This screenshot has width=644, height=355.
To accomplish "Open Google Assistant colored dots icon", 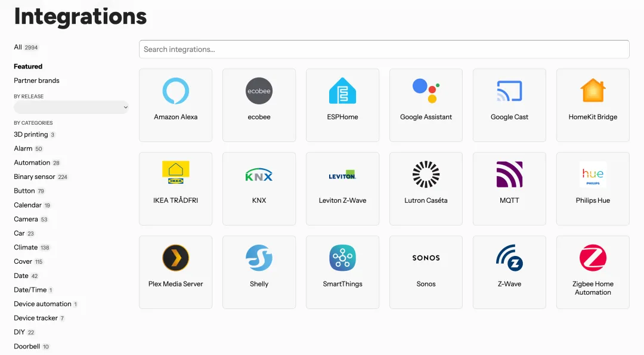I will pyautogui.click(x=426, y=91).
